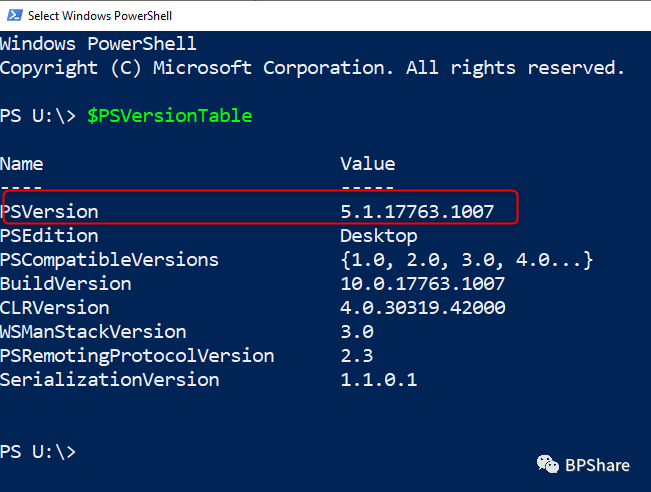The height and width of the screenshot is (492, 651).
Task: Click the PSEdition row label
Action: coord(50,236)
